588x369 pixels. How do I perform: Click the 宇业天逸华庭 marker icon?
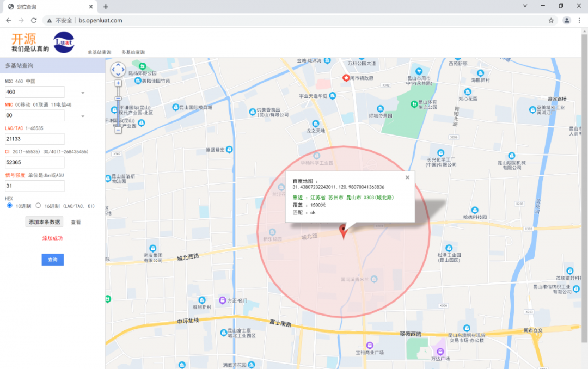(x=332, y=96)
